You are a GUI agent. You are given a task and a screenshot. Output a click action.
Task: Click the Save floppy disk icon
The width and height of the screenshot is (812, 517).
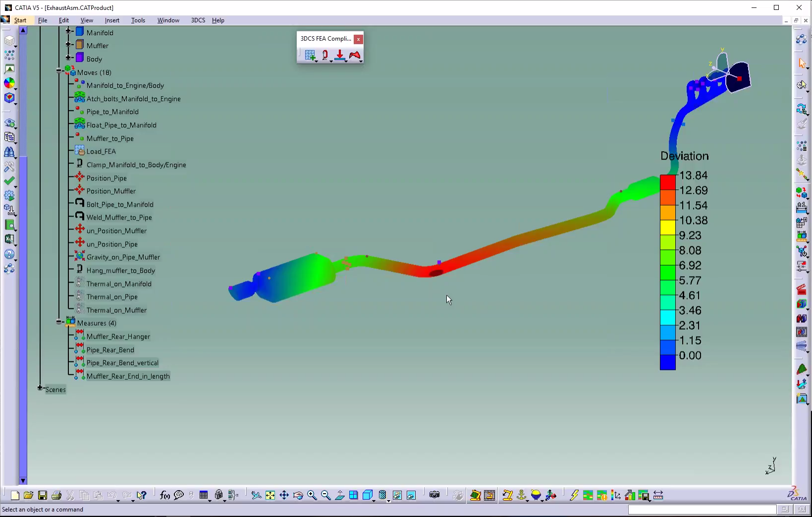click(43, 495)
